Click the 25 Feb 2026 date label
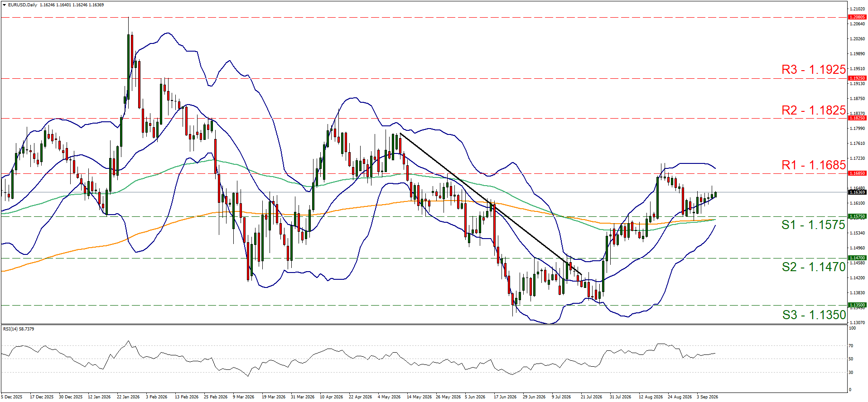Screen dimensions: 868x402 pos(216,397)
